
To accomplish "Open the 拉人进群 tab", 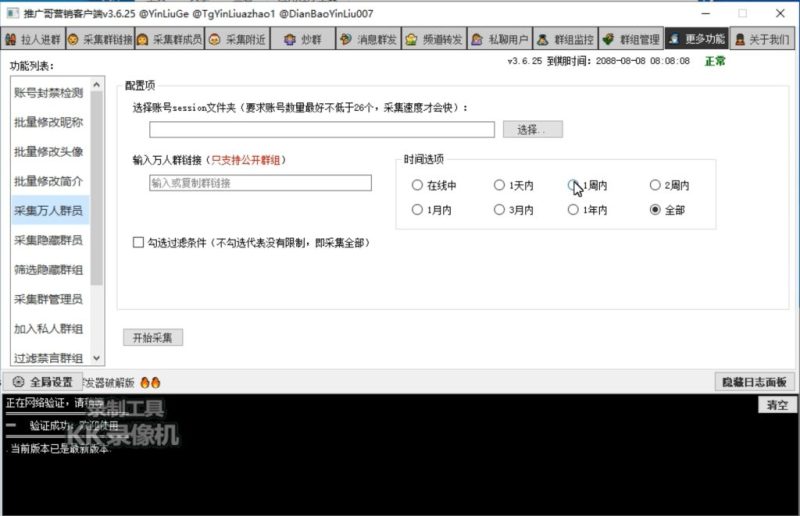I will [x=33, y=39].
